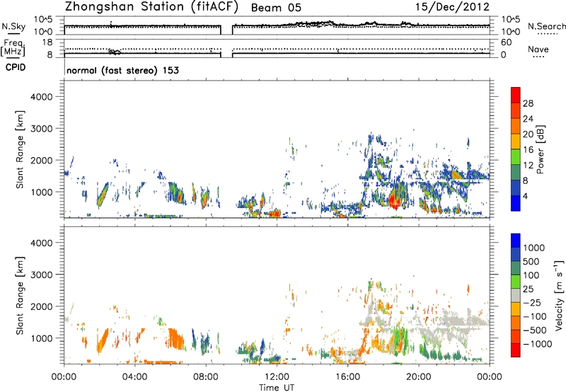The image size is (566, 392).
Task: Click the 12 label on the Power colorbar
Action: pos(528,166)
